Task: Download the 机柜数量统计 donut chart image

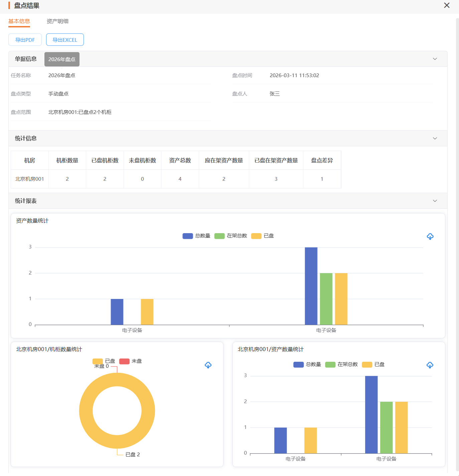Action: 208,365
